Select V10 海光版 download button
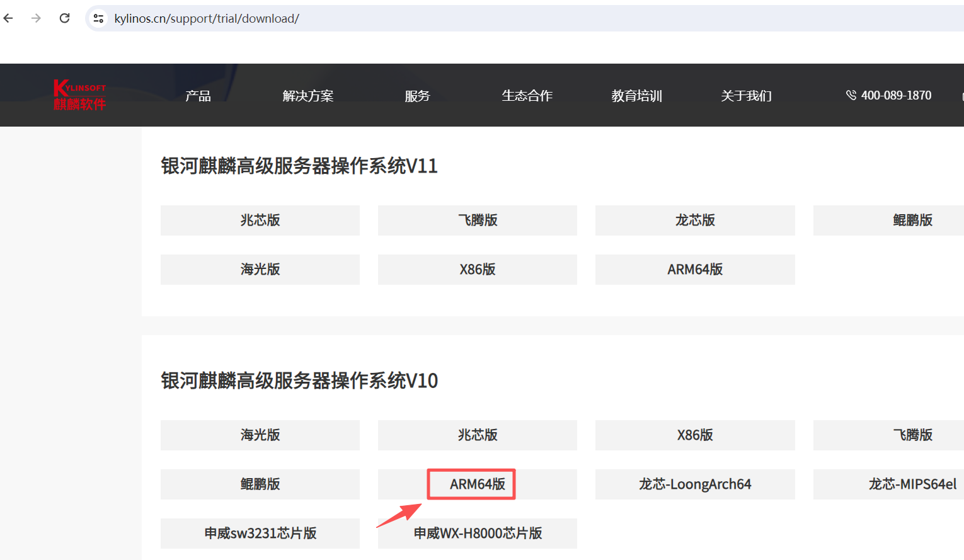 [x=260, y=435]
